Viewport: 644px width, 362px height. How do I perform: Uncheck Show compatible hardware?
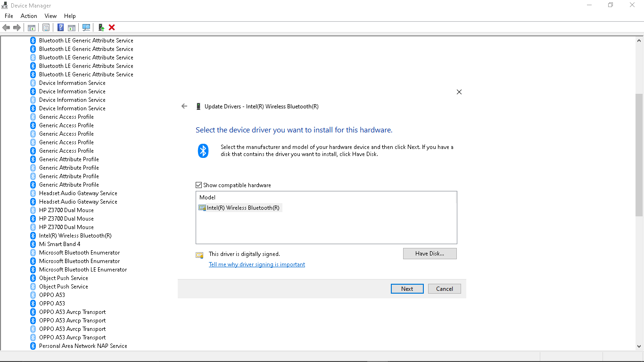pyautogui.click(x=198, y=185)
